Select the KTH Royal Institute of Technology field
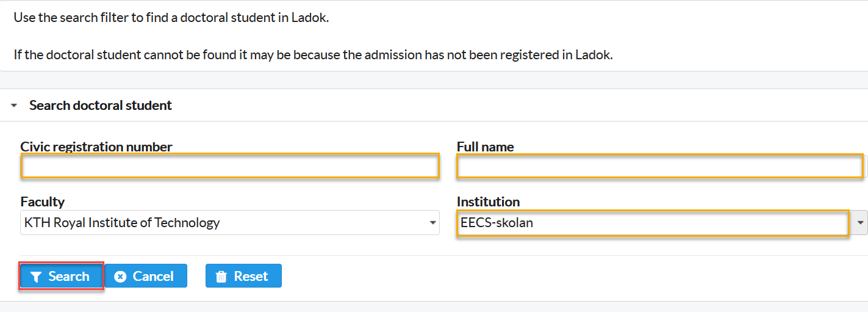 230,223
